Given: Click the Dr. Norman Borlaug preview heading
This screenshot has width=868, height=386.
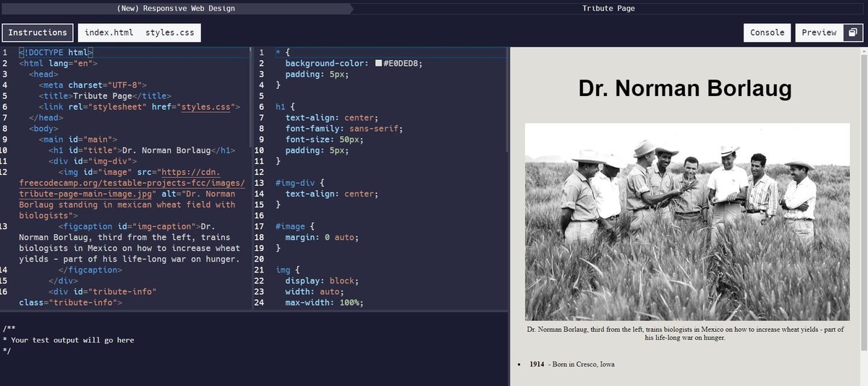Looking at the screenshot, I should [x=685, y=89].
